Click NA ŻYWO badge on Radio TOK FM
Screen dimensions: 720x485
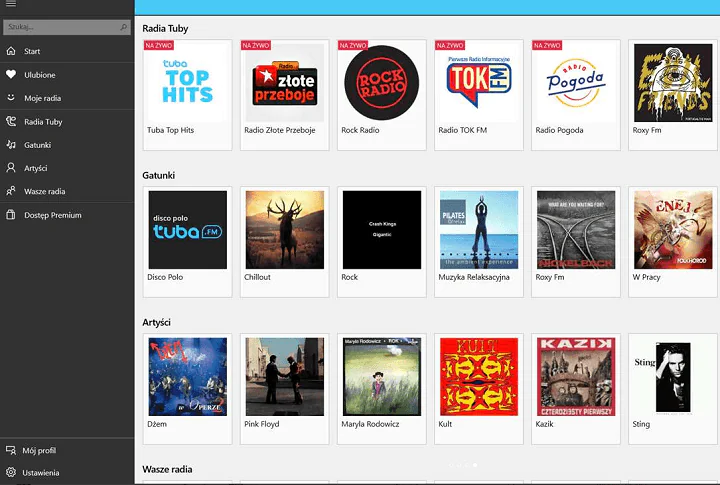tap(450, 45)
